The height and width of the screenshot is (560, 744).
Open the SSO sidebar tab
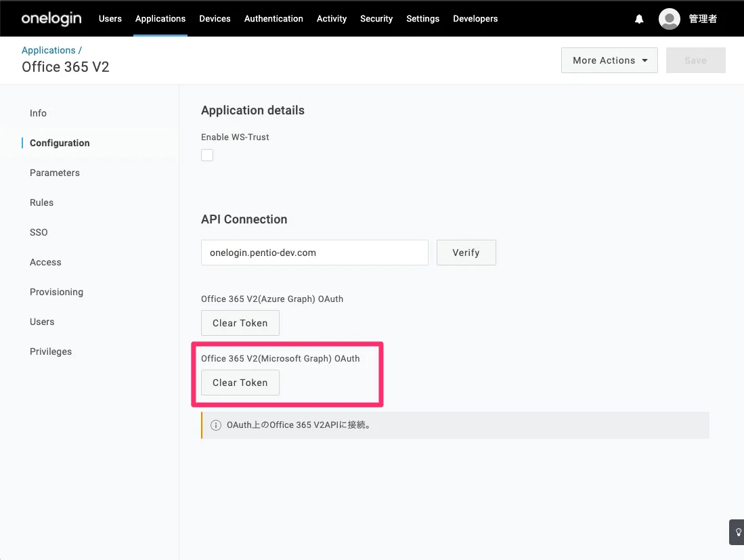coord(39,232)
